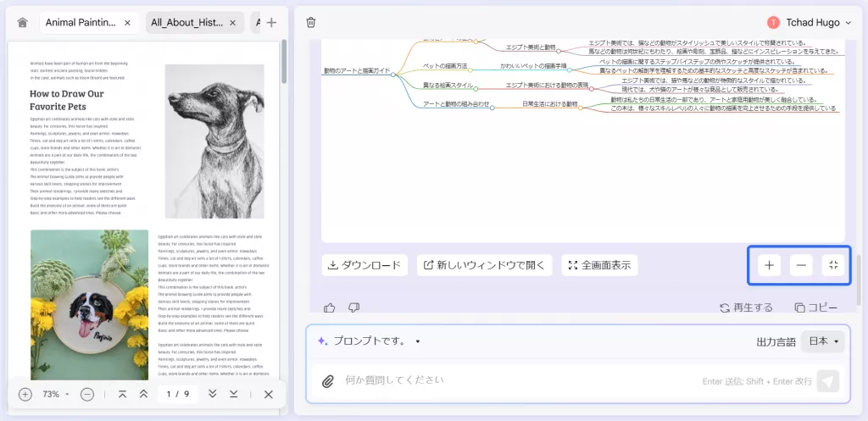Zoom in PDF with plus circle

point(25,395)
